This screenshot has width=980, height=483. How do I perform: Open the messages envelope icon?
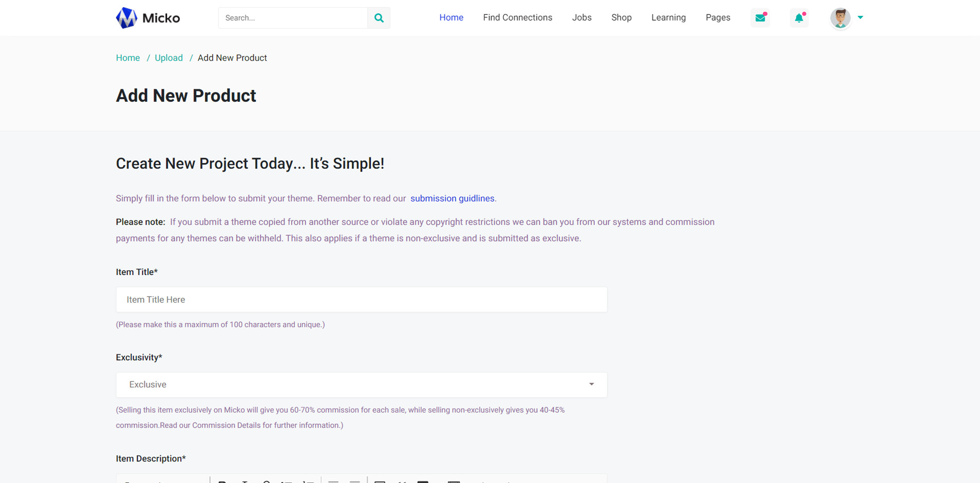(760, 18)
